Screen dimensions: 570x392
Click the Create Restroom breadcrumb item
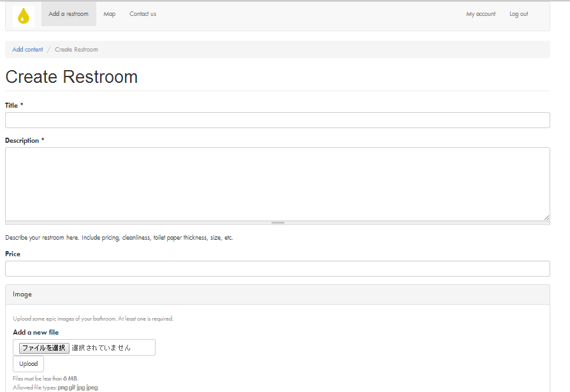pos(77,50)
